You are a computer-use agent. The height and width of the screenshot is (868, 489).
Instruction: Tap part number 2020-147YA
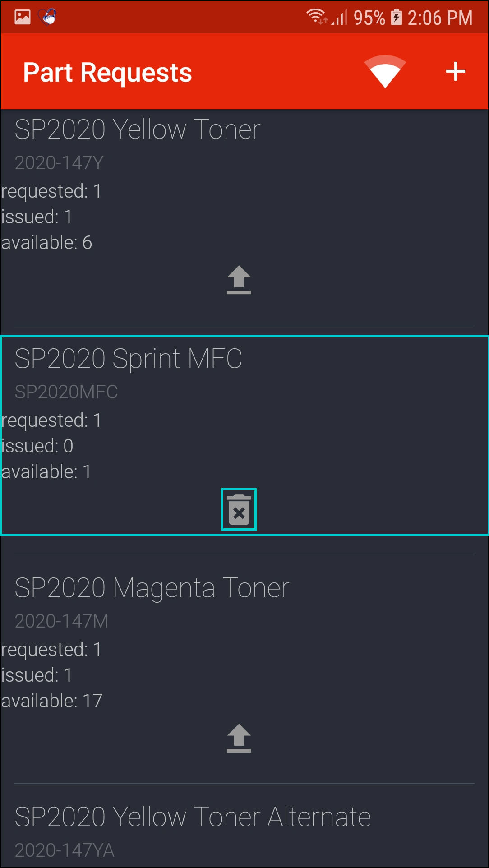(x=65, y=850)
